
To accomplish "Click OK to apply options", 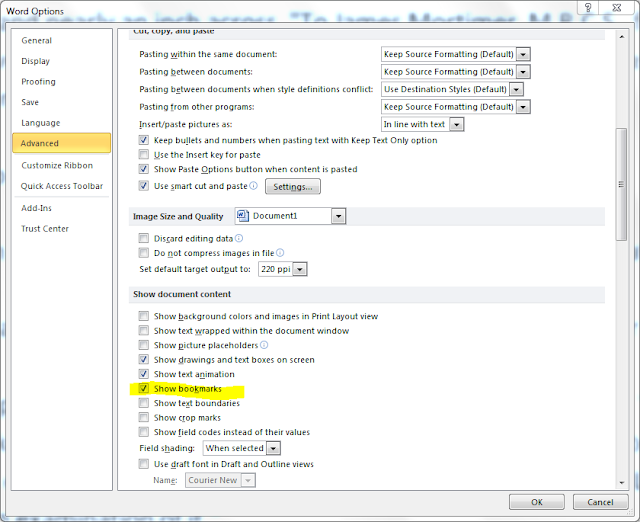I will click(x=537, y=502).
